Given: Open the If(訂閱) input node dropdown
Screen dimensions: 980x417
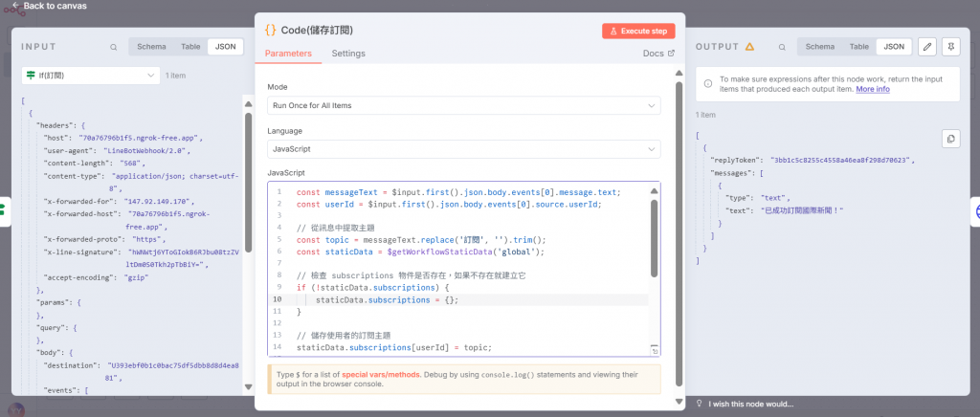Looking at the screenshot, I should [91, 76].
